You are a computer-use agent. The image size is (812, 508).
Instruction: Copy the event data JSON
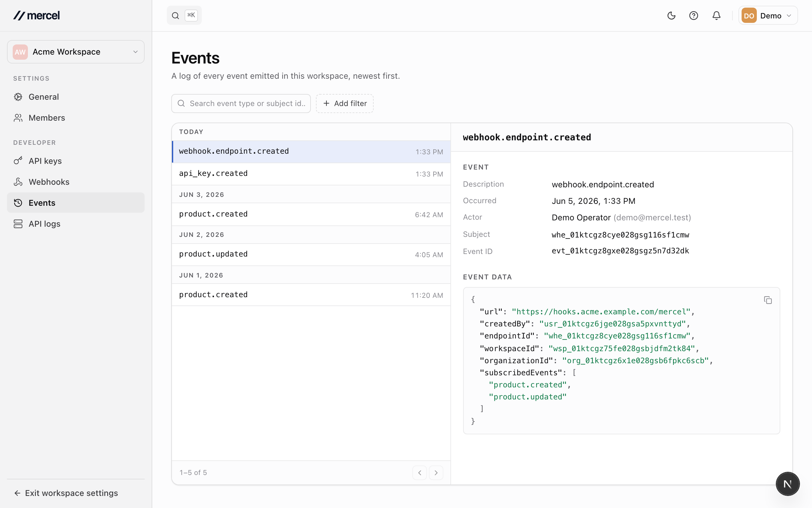(768, 300)
